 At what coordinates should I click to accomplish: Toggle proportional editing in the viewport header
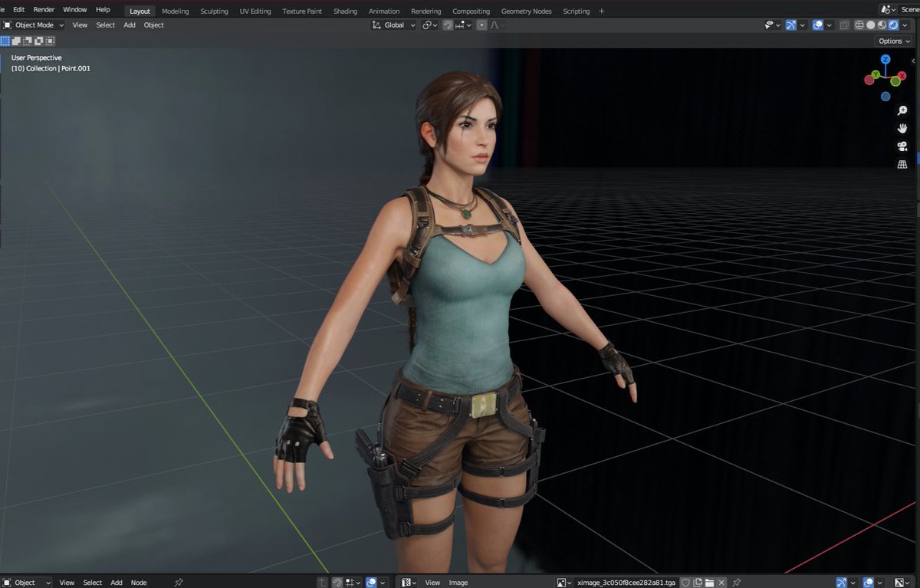pos(481,25)
